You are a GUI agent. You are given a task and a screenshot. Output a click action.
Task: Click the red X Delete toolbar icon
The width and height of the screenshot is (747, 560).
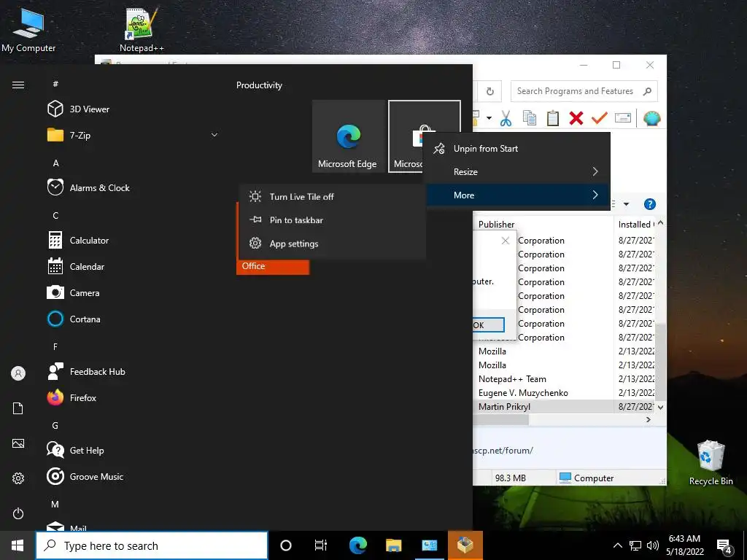(576, 118)
